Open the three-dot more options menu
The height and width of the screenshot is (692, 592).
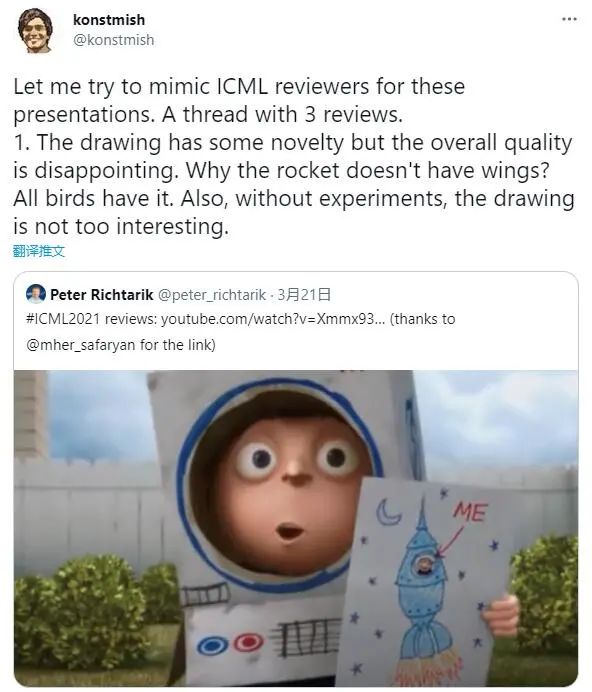569,19
